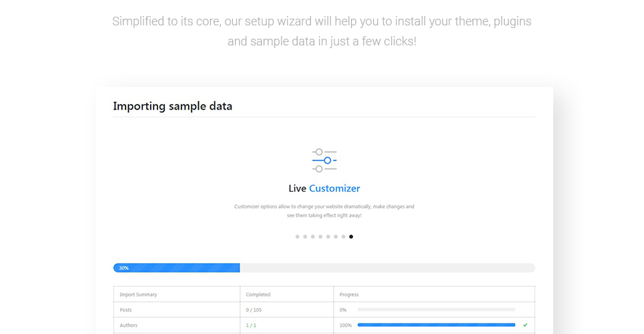
Task: Click the Import Summary column header
Action: (138, 295)
